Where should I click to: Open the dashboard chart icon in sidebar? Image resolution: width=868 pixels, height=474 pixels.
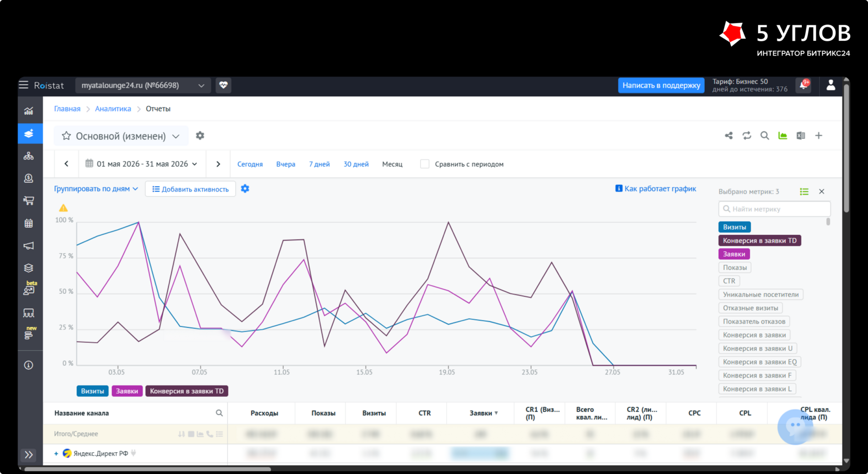(x=29, y=111)
